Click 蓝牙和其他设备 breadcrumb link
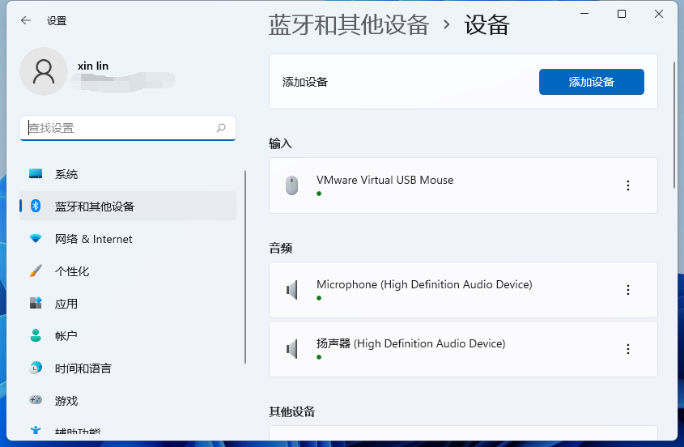The height and width of the screenshot is (447, 684). [x=348, y=25]
